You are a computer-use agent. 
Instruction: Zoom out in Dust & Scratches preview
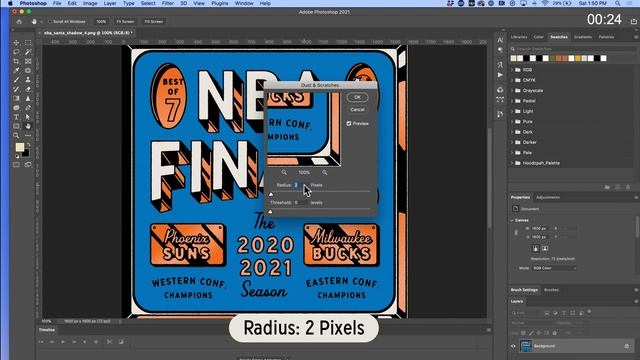(284, 173)
